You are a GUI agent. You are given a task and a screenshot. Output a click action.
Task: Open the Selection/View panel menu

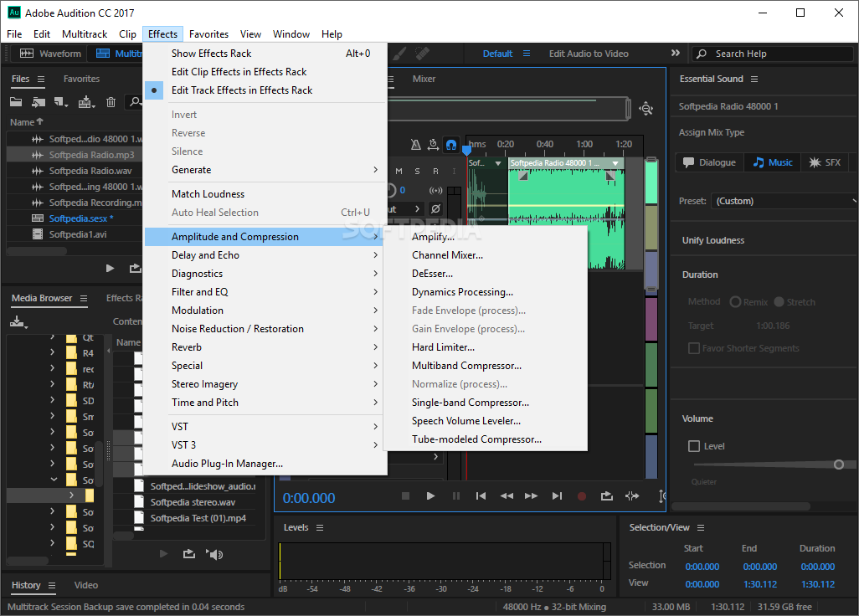[x=701, y=528]
